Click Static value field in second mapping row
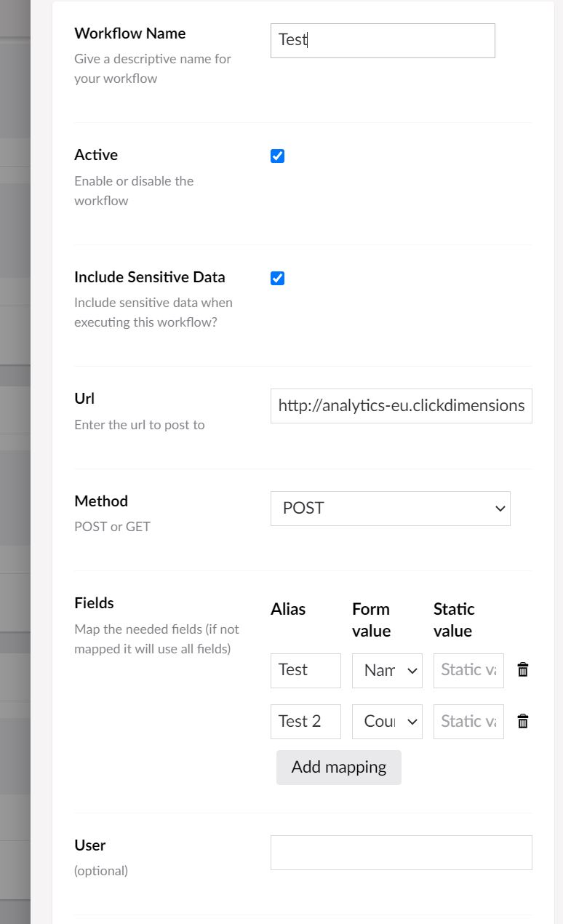 tap(468, 721)
